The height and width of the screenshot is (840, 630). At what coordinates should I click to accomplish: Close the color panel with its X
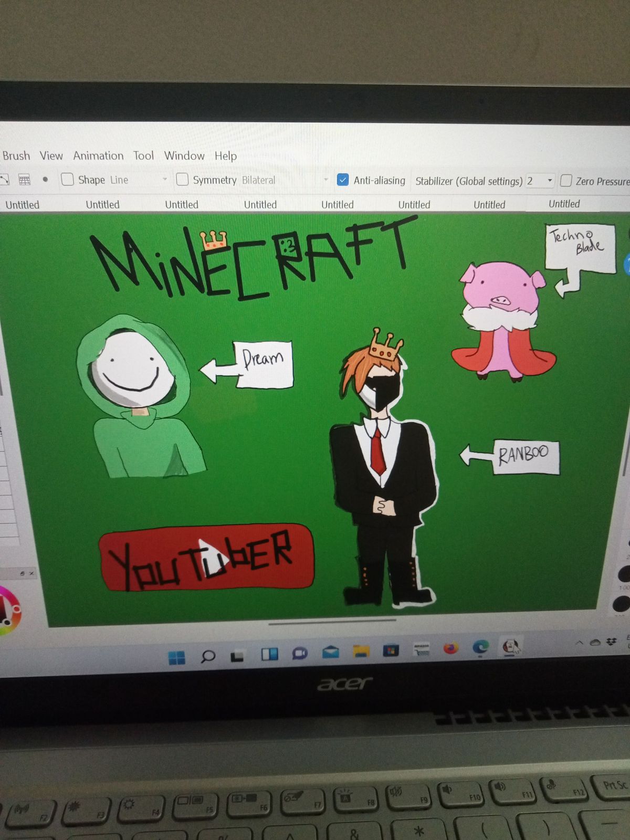(31, 573)
